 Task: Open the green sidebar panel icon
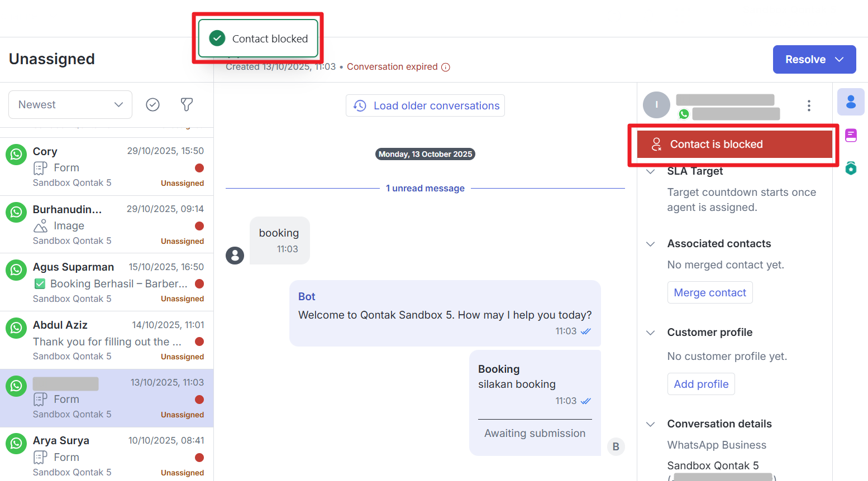click(x=851, y=168)
